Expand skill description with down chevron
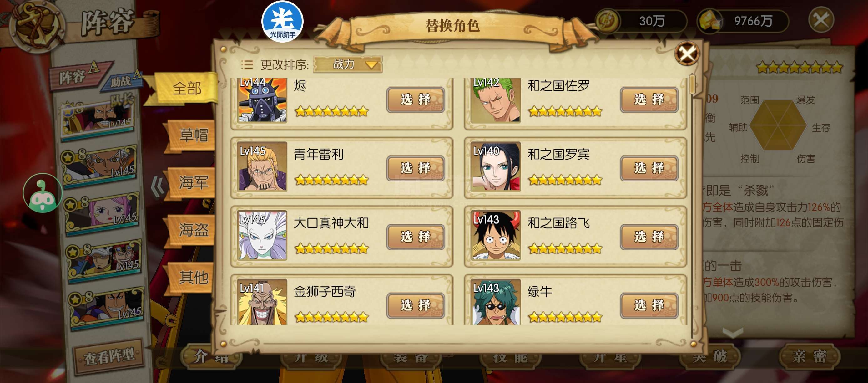This screenshot has width=868, height=383. [733, 333]
